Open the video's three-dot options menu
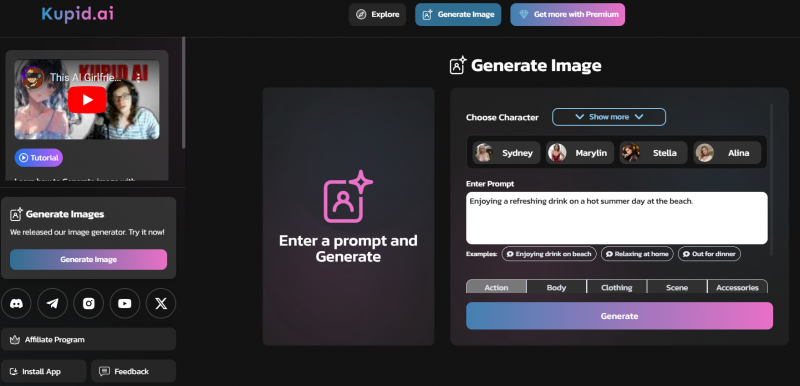The image size is (800, 386). 139,78
